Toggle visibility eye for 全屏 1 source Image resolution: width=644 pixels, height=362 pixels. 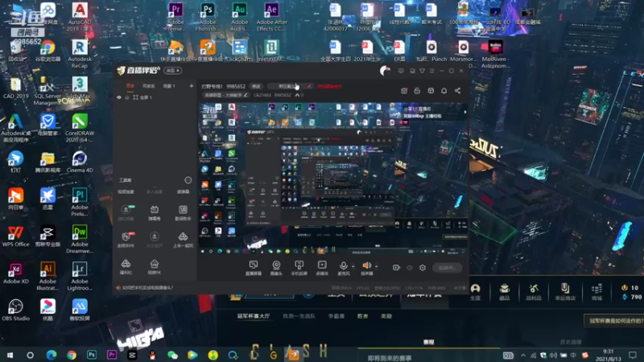[119, 97]
